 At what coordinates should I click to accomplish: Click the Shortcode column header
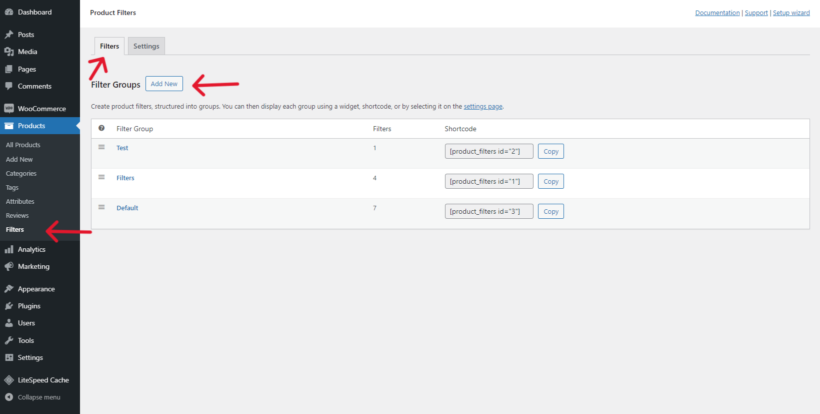(x=460, y=129)
